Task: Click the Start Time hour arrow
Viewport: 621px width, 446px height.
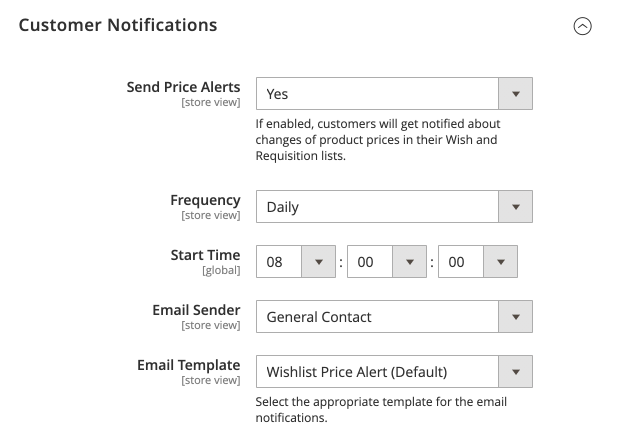Action: pyautogui.click(x=318, y=262)
